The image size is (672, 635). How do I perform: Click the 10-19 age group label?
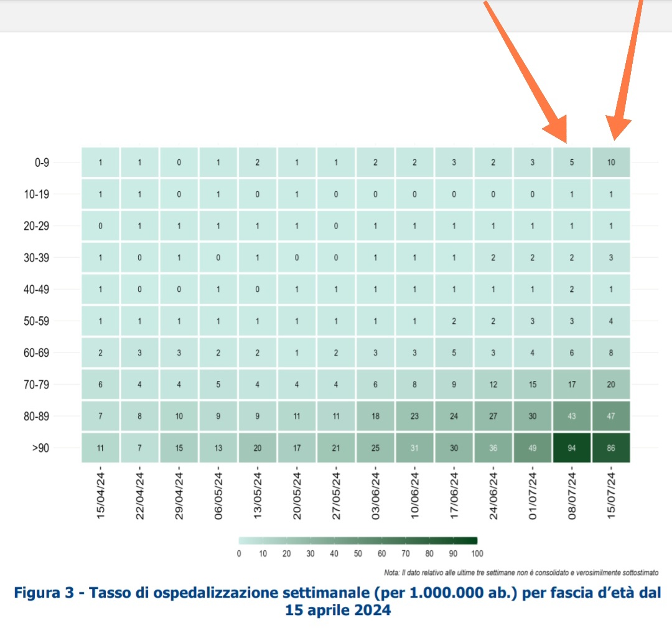tap(37, 194)
